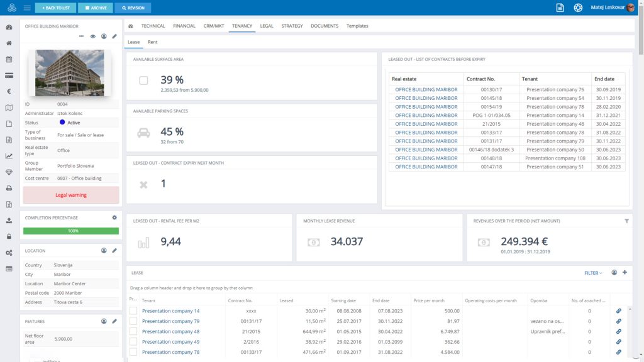Toggle the hamburger menu to expand sidebar
Viewport: 644px width, 362px height.
(26, 8)
